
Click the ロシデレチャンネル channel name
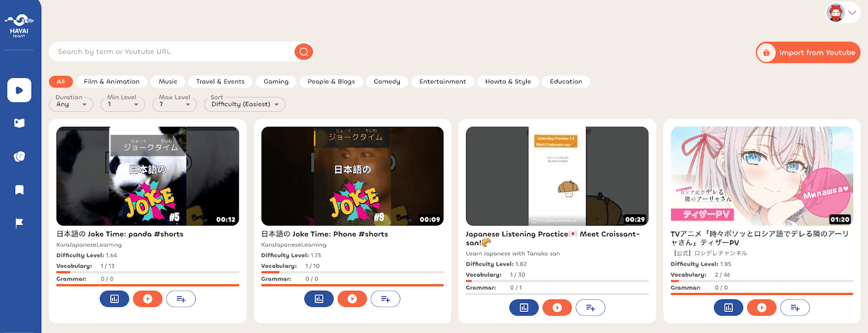pos(709,253)
